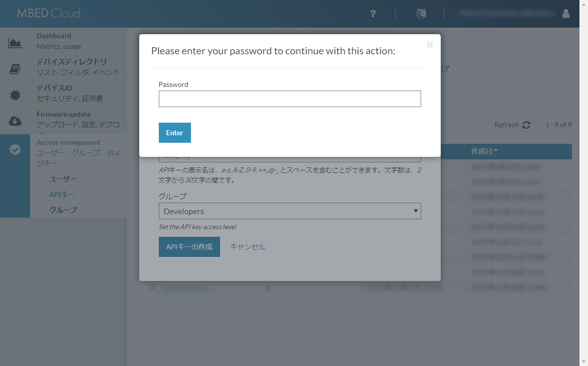Click the Access management checkmark icon

15,149
